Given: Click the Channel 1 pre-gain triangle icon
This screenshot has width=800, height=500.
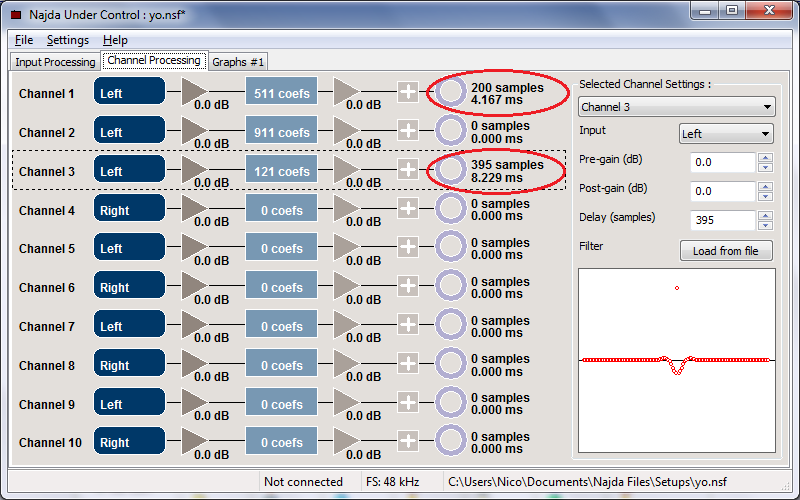Looking at the screenshot, I should click(x=194, y=91).
